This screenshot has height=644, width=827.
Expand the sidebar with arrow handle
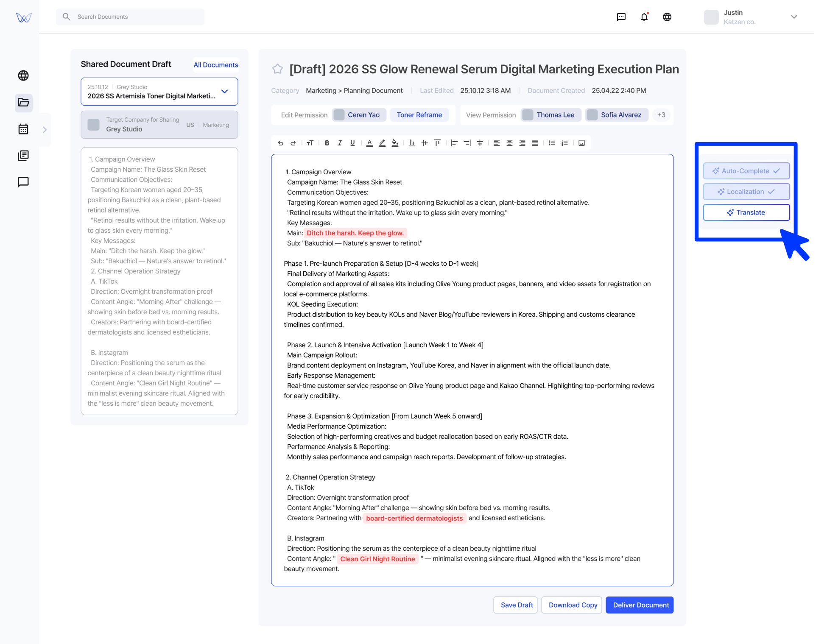[45, 130]
